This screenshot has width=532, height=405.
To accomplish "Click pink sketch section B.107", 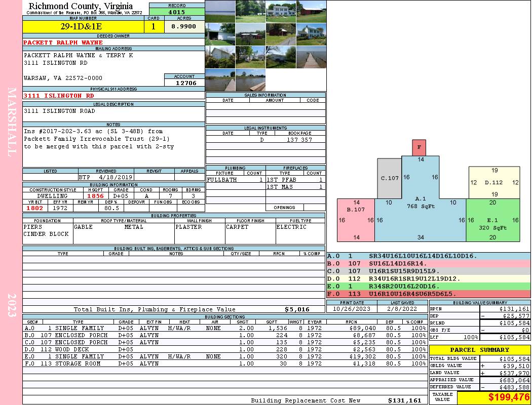I will [x=356, y=220].
